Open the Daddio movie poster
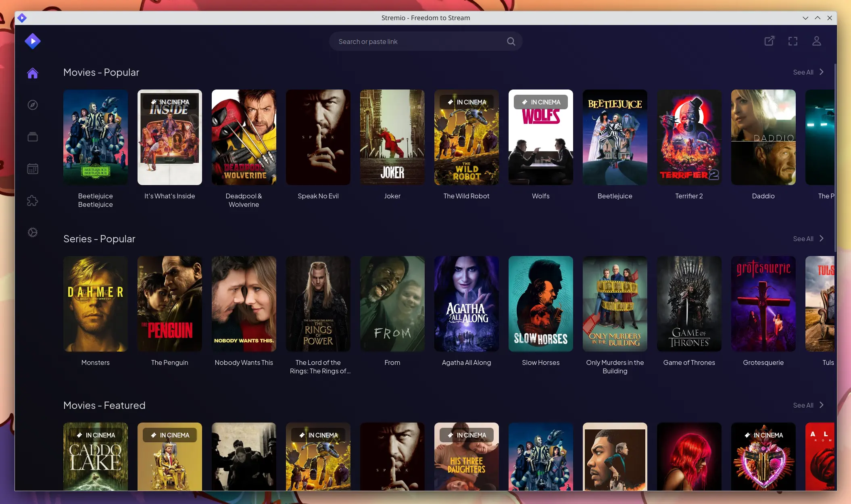851x504 pixels. pos(763,137)
